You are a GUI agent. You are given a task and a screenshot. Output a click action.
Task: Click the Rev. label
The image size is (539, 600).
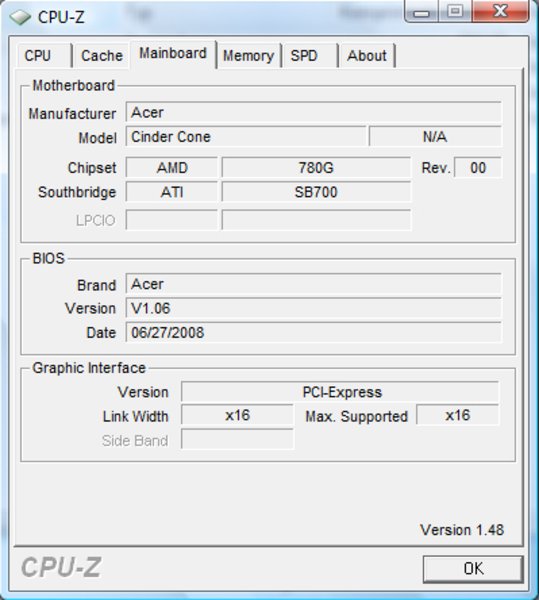(x=436, y=168)
